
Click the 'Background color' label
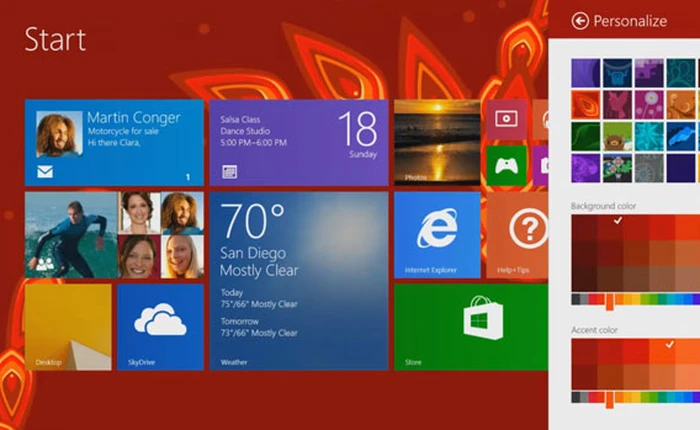coord(604,206)
